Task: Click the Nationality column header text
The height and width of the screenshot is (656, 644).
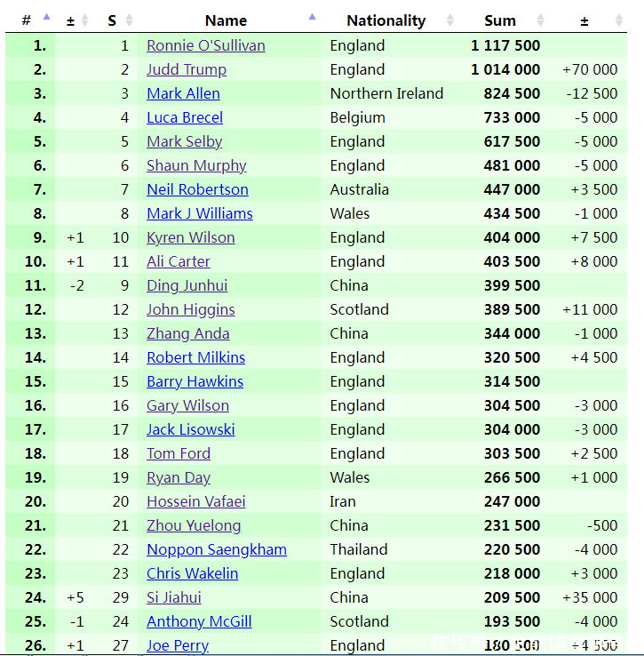Action: [386, 20]
